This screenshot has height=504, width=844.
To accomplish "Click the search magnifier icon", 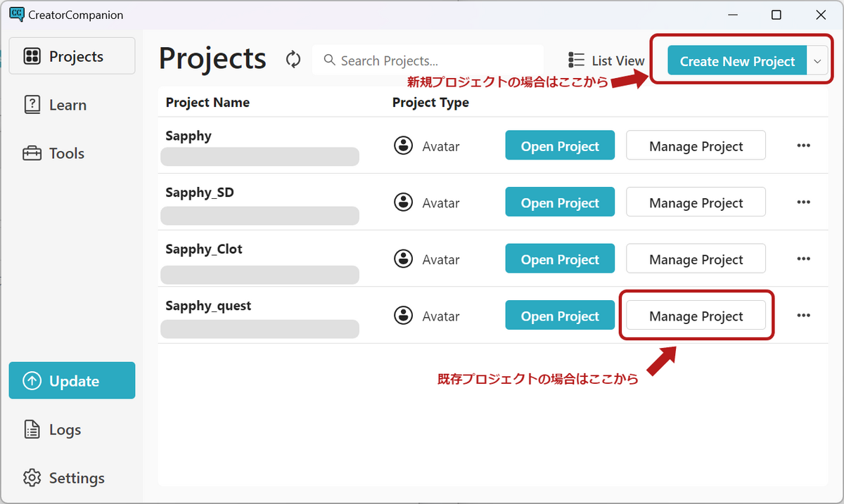I will [x=329, y=60].
